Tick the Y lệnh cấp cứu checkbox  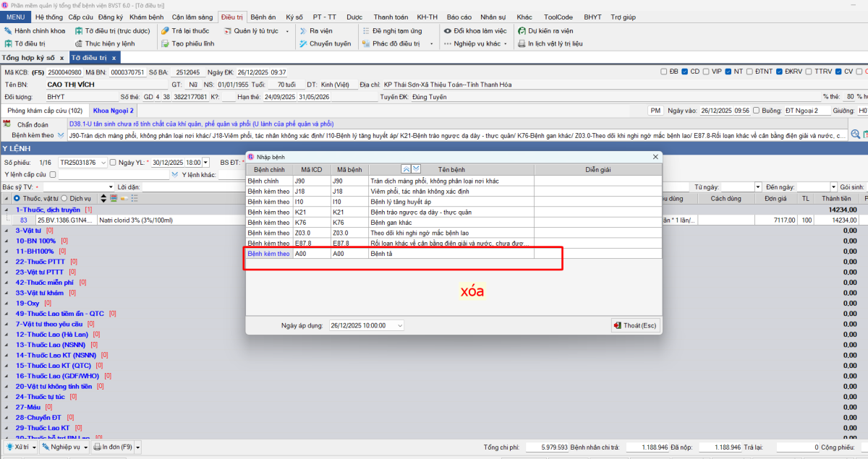click(53, 174)
